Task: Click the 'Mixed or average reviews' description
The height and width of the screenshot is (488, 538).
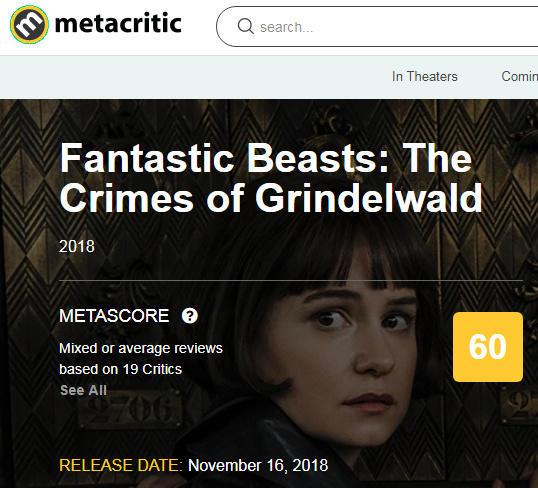Action: click(141, 348)
